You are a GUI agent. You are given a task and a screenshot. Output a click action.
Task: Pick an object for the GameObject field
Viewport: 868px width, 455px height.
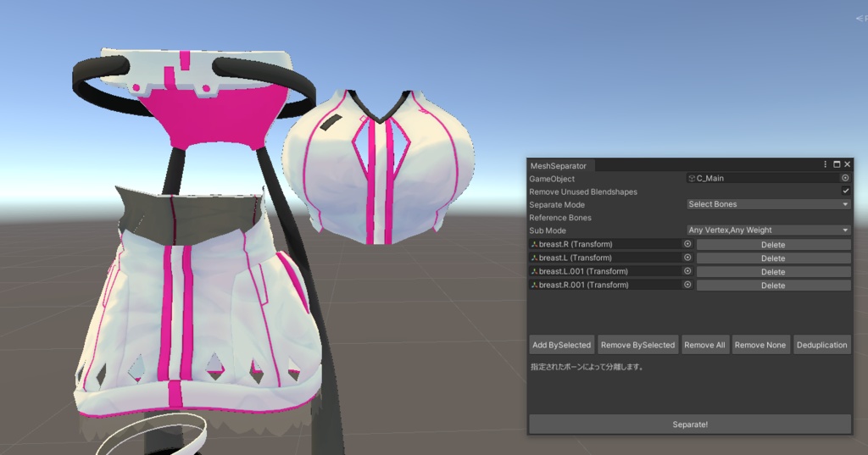click(x=845, y=178)
